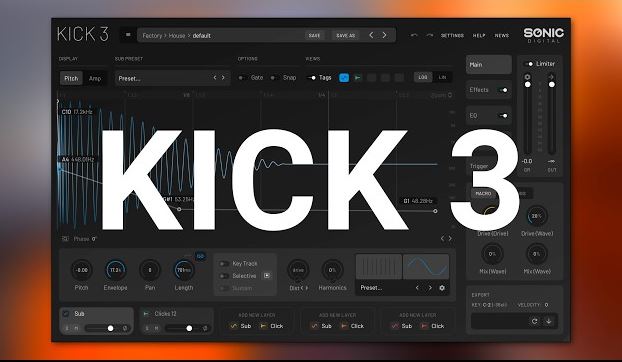The height and width of the screenshot is (362, 622).
Task: Open the hamburger preset browser menu
Action: tap(128, 35)
